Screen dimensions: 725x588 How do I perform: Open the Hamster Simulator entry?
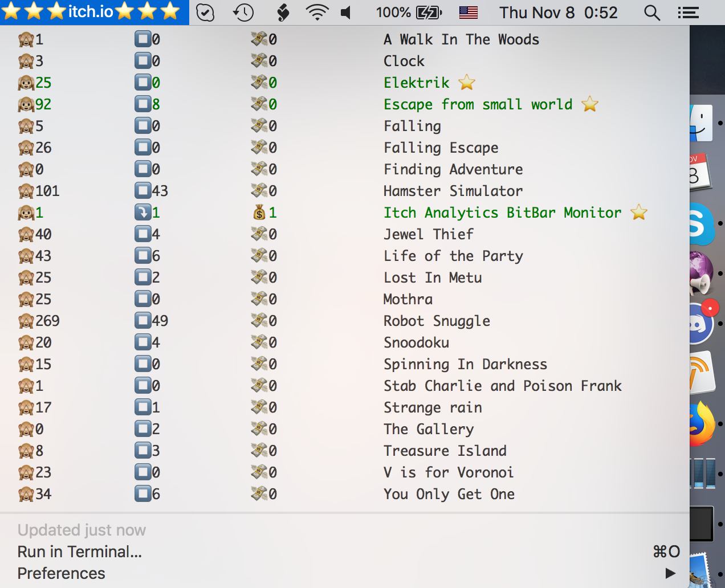point(453,191)
